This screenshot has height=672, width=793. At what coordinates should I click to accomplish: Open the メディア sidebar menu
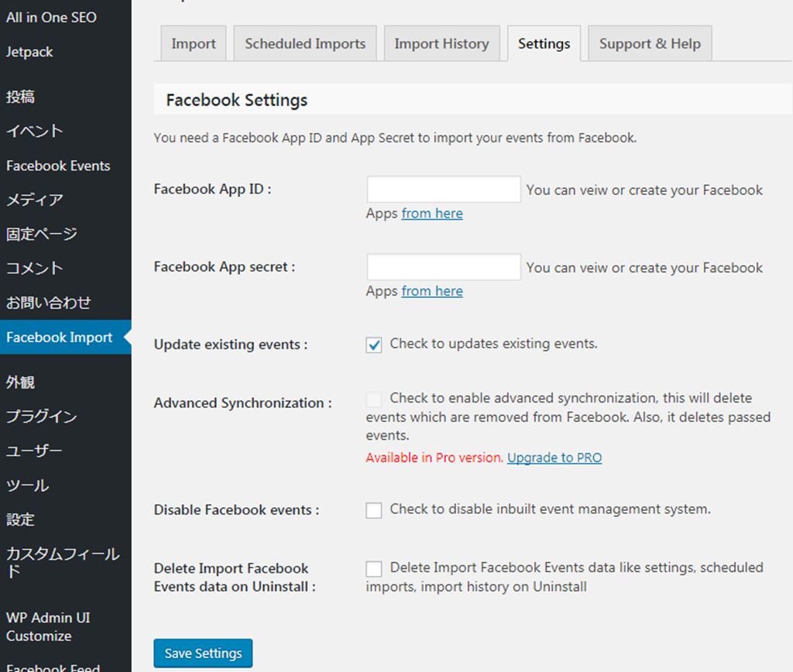click(34, 200)
